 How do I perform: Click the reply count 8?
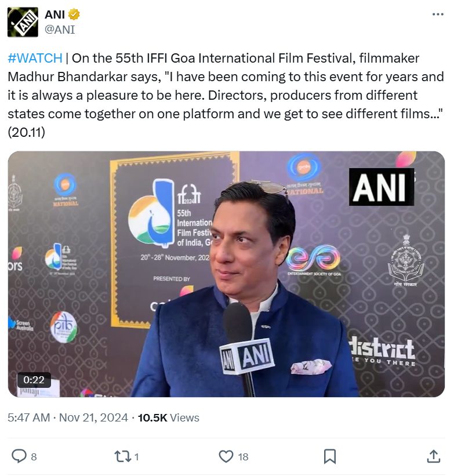[34, 456]
